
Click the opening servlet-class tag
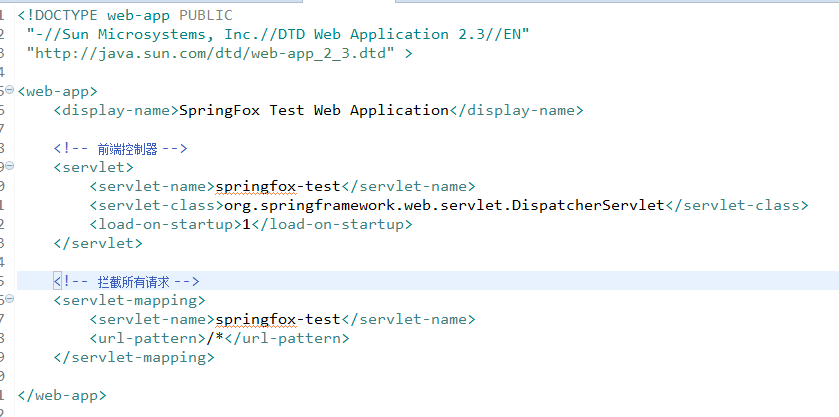click(156, 205)
